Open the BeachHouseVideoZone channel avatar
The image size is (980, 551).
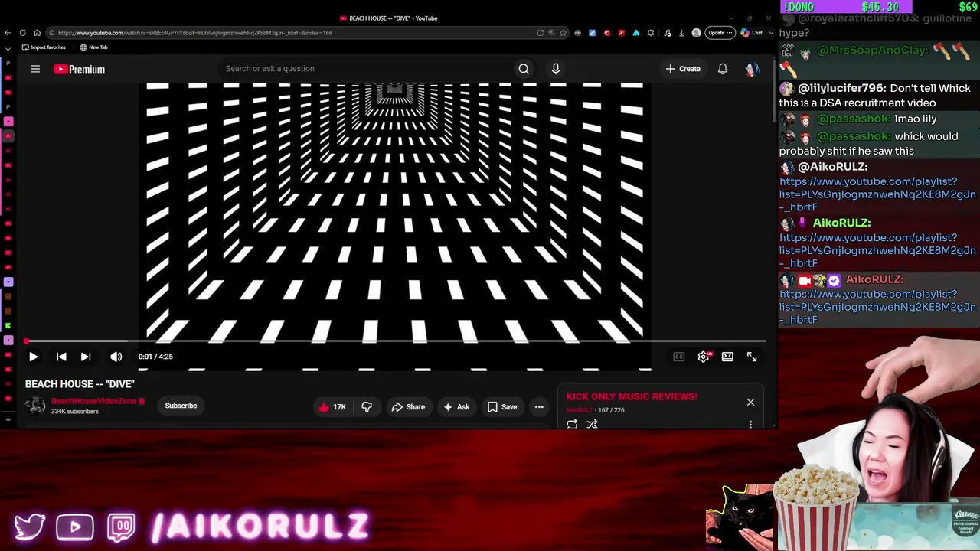(x=35, y=406)
